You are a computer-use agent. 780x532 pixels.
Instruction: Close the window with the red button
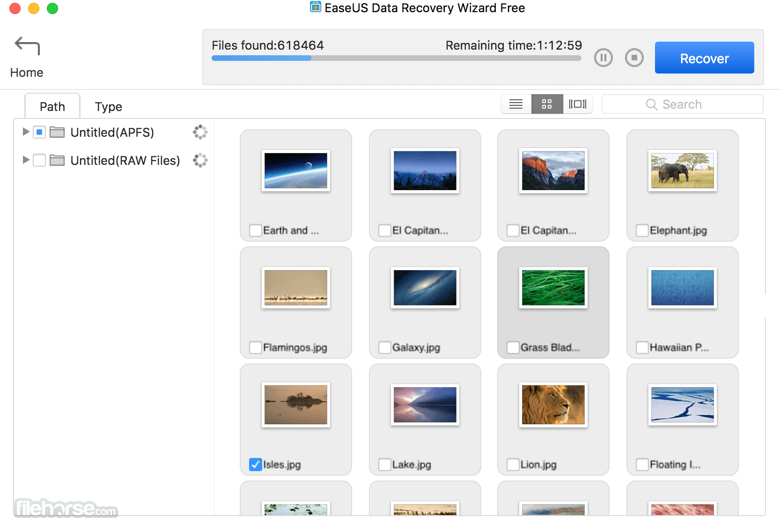[x=15, y=8]
